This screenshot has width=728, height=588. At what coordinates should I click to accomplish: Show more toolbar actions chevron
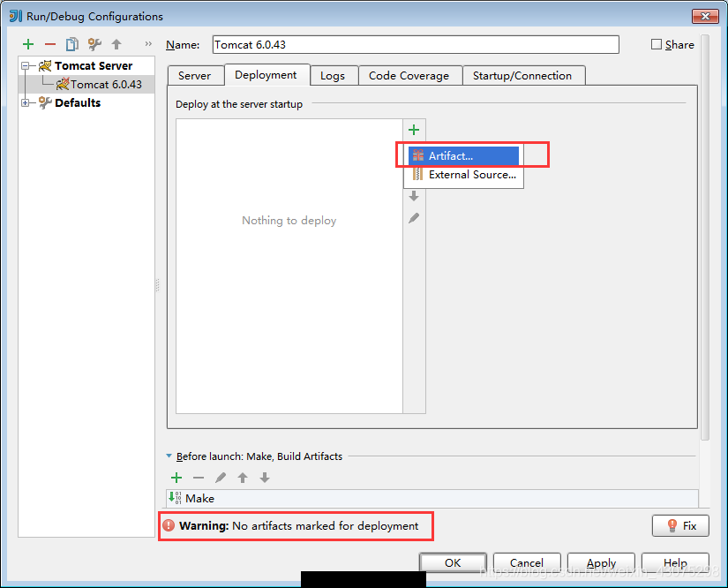tap(148, 43)
